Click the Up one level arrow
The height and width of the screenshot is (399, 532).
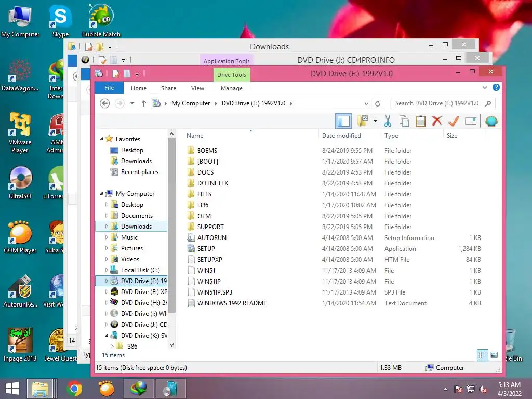click(144, 103)
